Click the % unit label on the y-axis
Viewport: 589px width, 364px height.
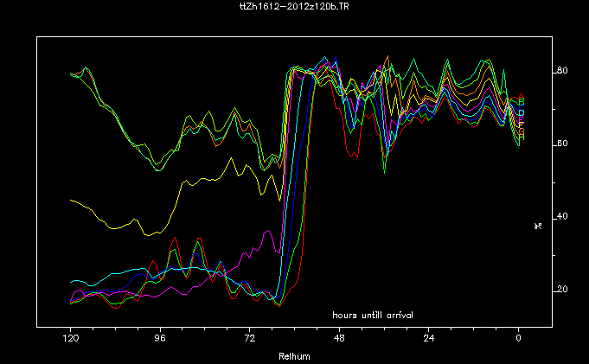pos(538,226)
